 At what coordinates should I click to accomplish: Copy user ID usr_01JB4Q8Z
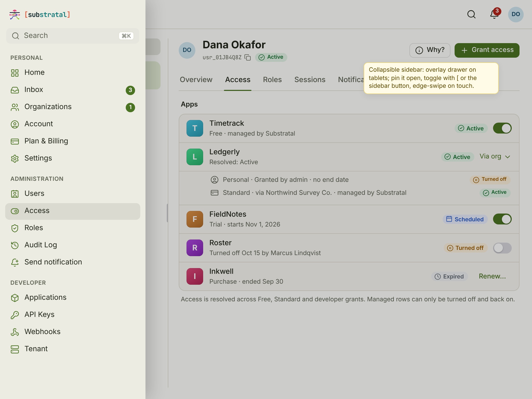[248, 57]
